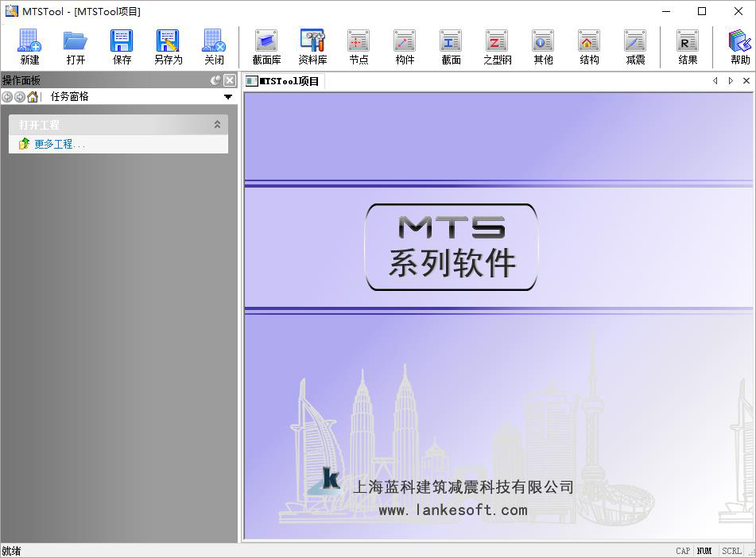Open the 资料库 data library tool
The image size is (756, 558).
[x=312, y=47]
